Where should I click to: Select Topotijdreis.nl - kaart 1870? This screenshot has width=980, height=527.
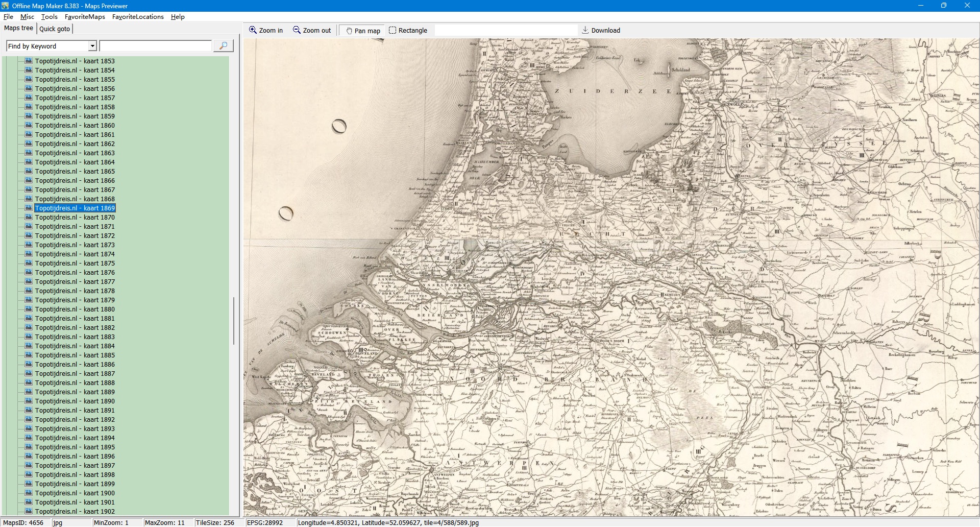pos(75,217)
